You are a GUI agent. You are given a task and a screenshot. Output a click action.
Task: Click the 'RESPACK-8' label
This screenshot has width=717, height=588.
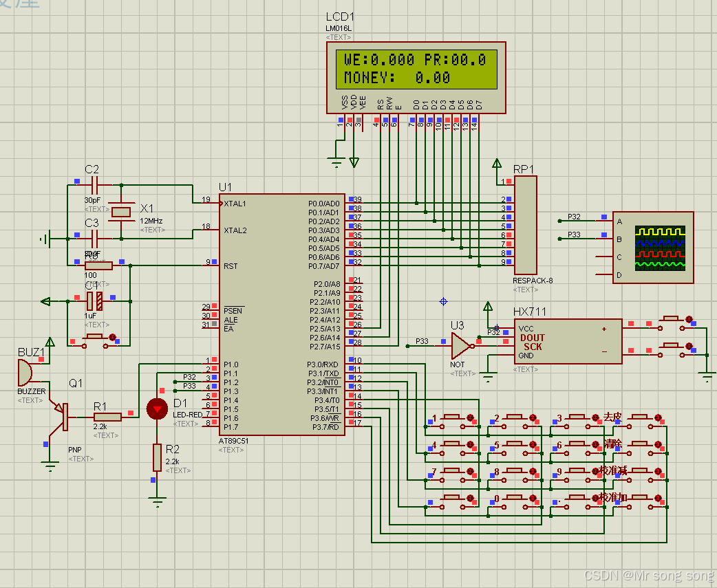[533, 281]
